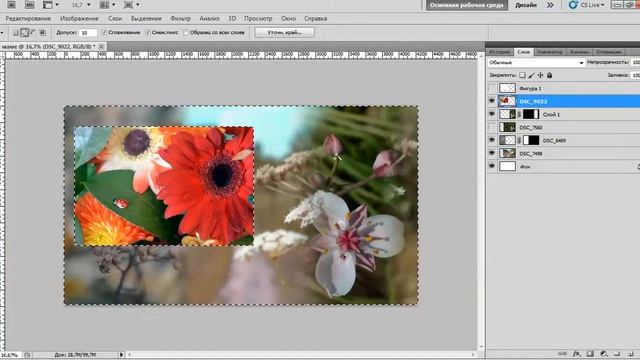Click the lock transparent pixels icon
640x360 pixels.
522,75
